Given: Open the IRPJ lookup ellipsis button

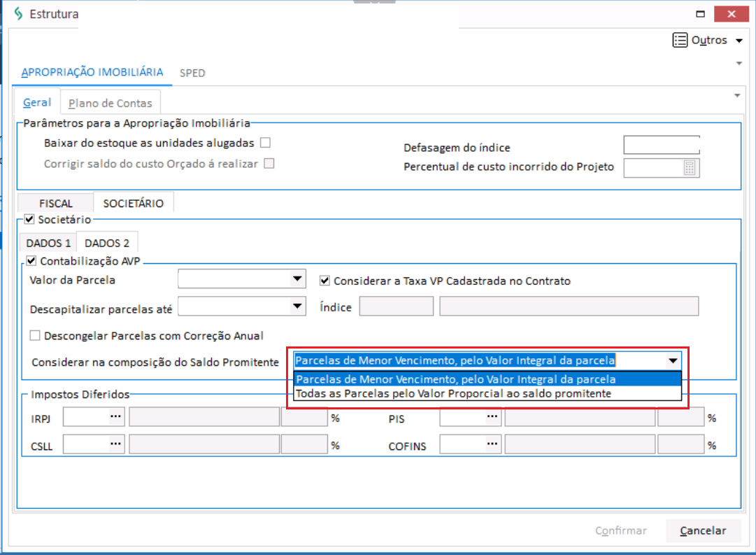Looking at the screenshot, I should click(x=115, y=418).
